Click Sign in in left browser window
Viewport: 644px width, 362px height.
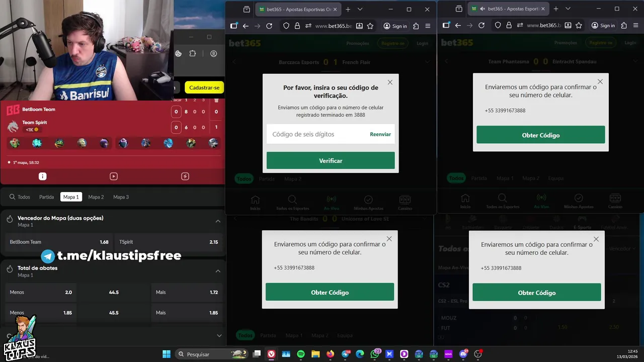[395, 26]
